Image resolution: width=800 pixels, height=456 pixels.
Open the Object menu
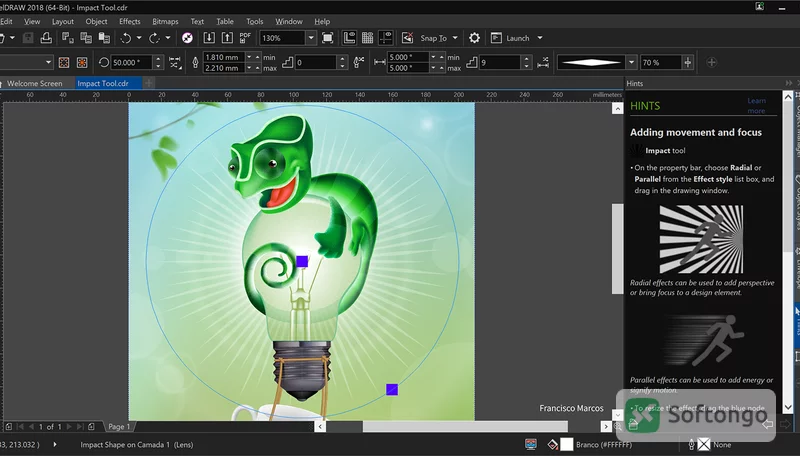click(x=96, y=21)
